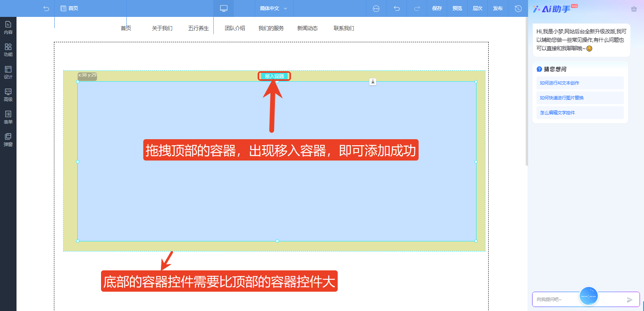Select the 联系我们 navigation item
This screenshot has width=644, height=311.
(344, 28)
